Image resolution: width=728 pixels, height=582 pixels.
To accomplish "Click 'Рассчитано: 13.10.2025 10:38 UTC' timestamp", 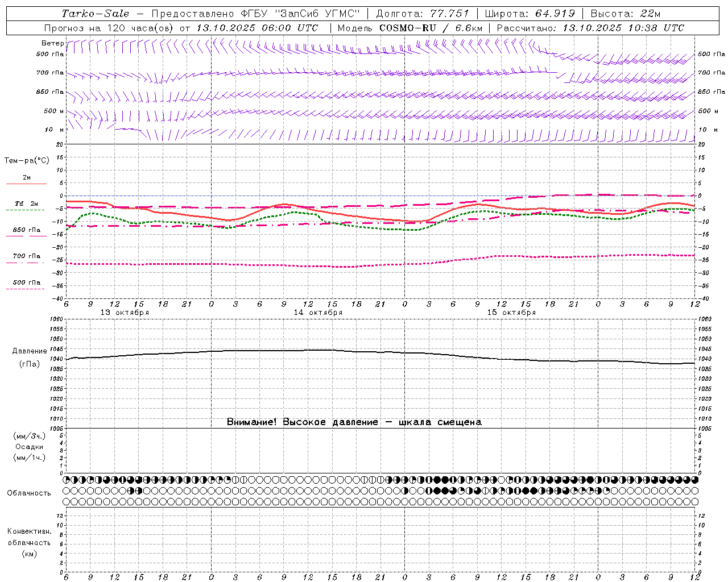I will click(x=590, y=28).
